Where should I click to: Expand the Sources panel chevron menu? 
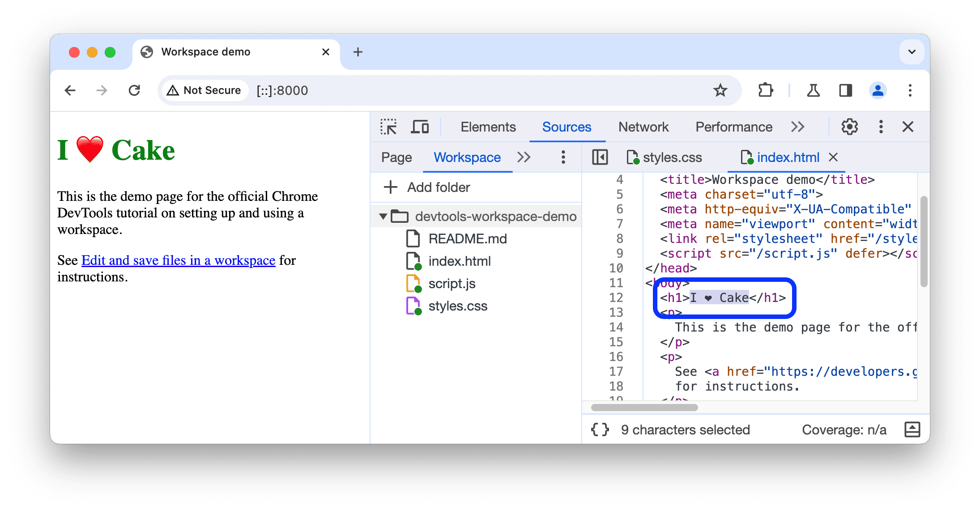[524, 157]
